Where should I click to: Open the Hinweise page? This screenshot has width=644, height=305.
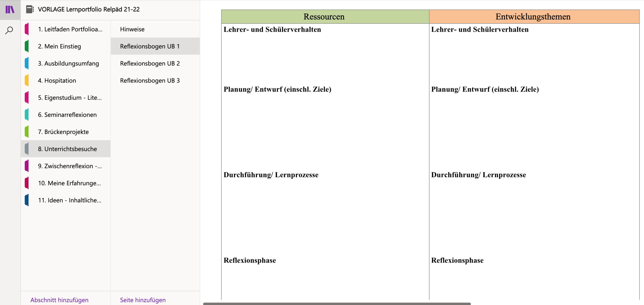pos(132,29)
